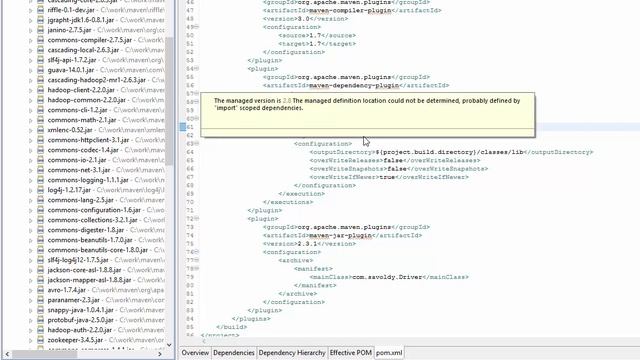The height and width of the screenshot is (360, 640).
Task: Collapse the plugin fold on line 72
Action: [x=196, y=219]
